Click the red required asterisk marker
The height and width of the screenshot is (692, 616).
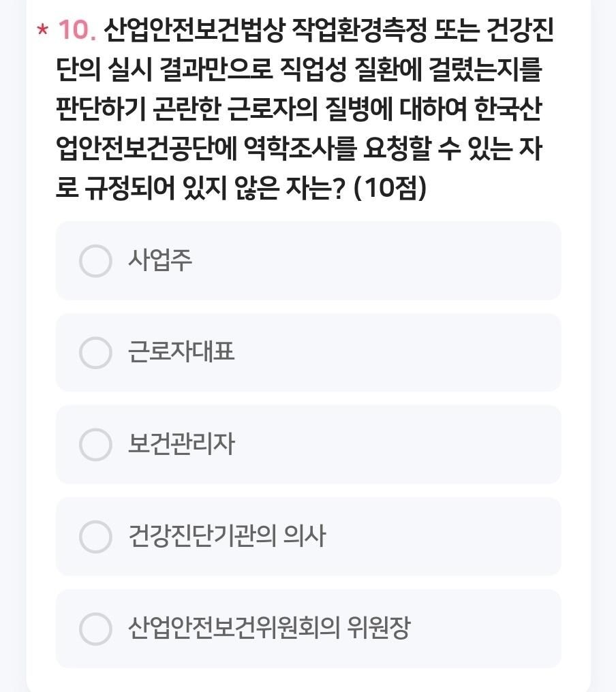click(x=43, y=32)
